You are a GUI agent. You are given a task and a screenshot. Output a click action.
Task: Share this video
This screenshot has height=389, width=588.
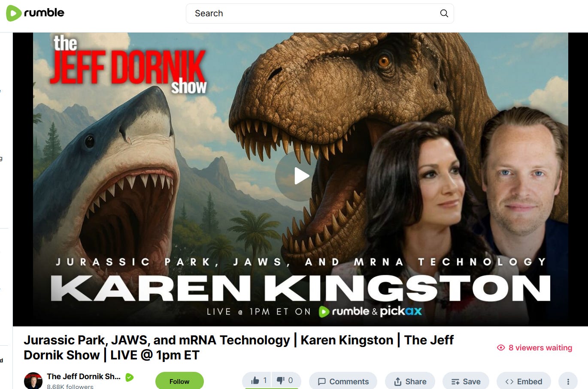410,381
